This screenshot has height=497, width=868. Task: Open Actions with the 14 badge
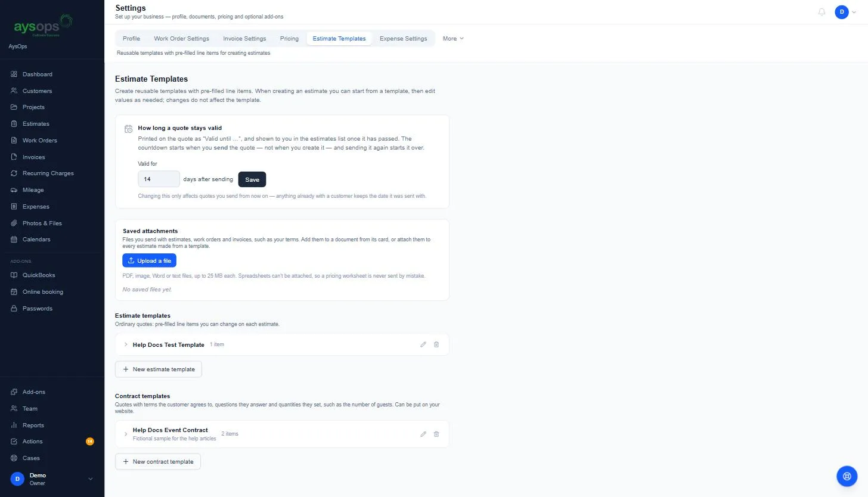pyautogui.click(x=52, y=442)
